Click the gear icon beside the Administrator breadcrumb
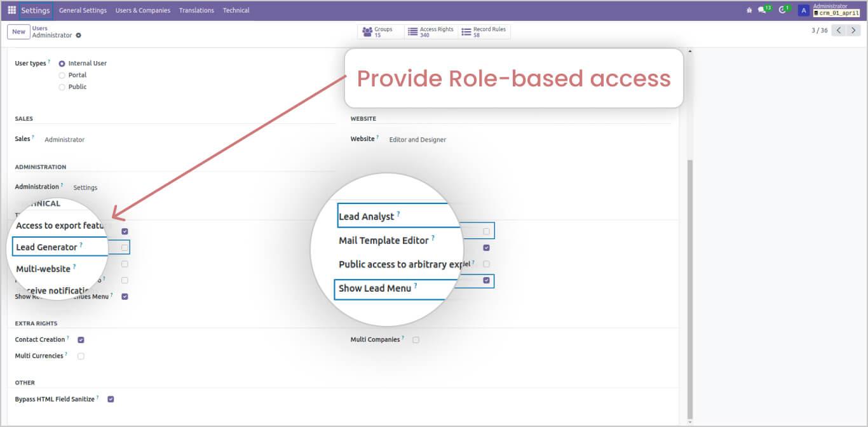Screen dimensions: 868x427 pyautogui.click(x=79, y=36)
